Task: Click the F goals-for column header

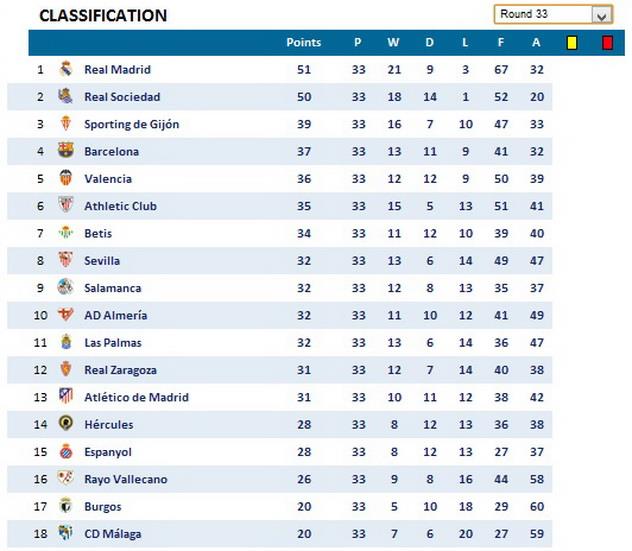Action: coord(501,42)
